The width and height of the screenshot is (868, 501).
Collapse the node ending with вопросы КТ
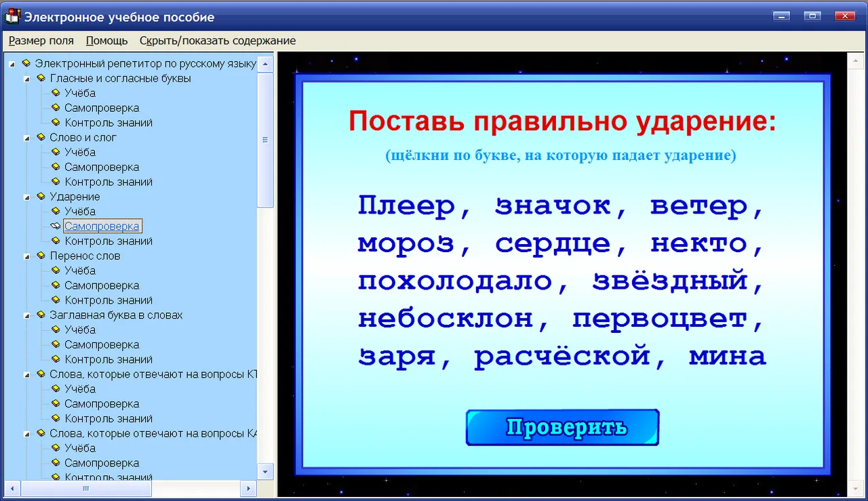tap(27, 375)
